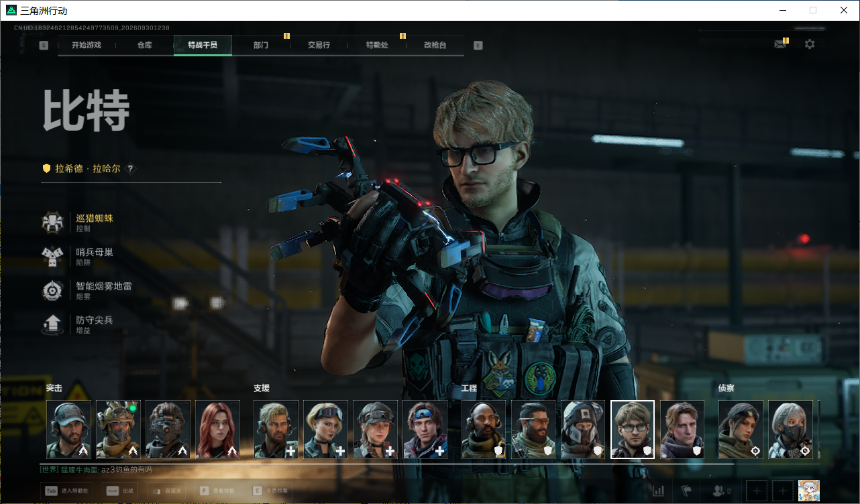The height and width of the screenshot is (504, 860).
Task: Open the settings gear icon
Action: point(810,44)
